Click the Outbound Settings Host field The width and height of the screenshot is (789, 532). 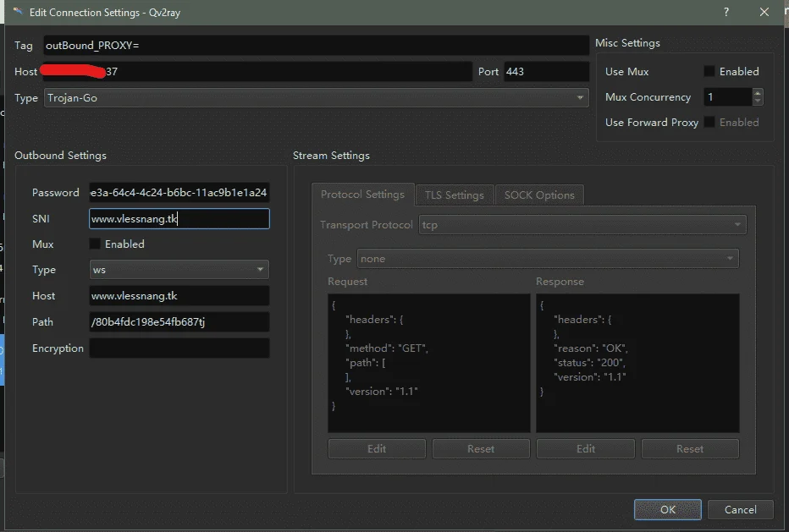(x=179, y=296)
